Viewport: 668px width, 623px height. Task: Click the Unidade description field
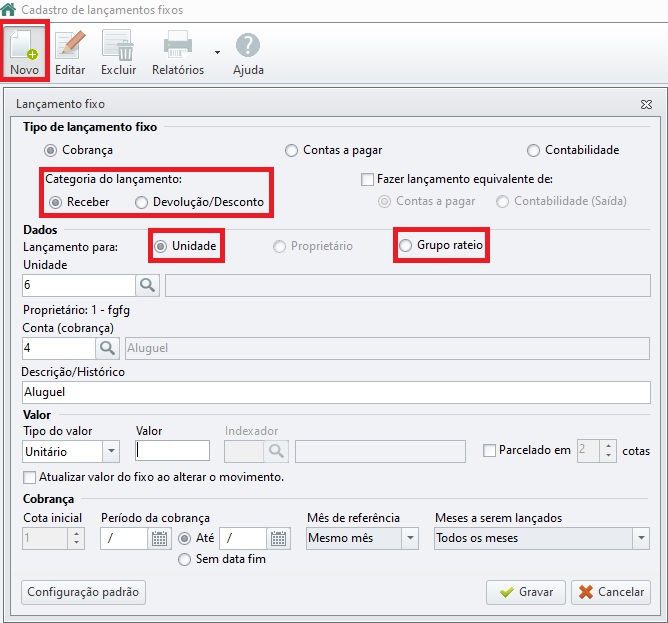[x=408, y=285]
